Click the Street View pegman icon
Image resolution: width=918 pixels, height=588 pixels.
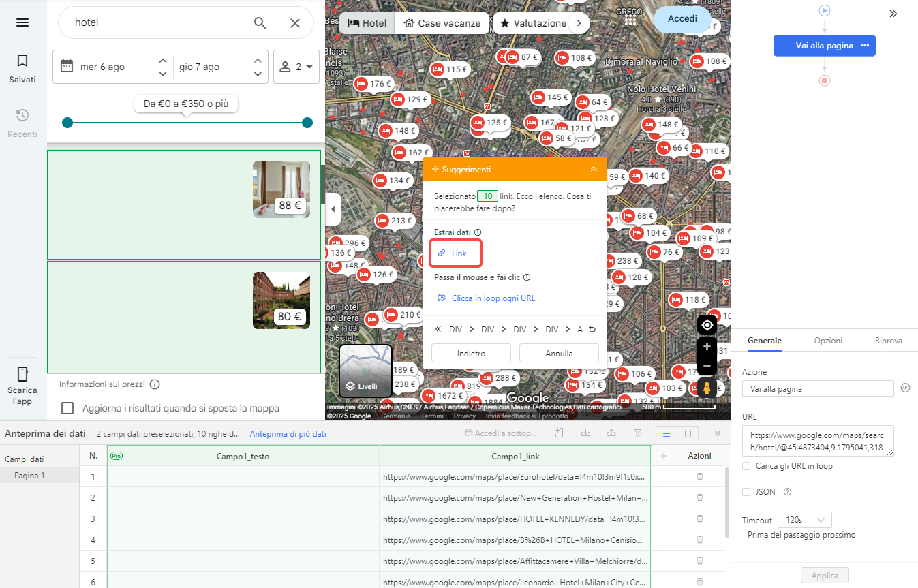click(707, 388)
